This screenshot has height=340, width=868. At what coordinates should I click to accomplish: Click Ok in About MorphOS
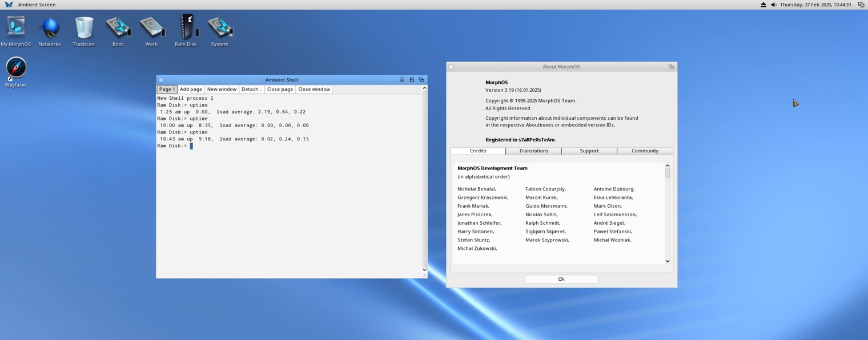tap(561, 279)
